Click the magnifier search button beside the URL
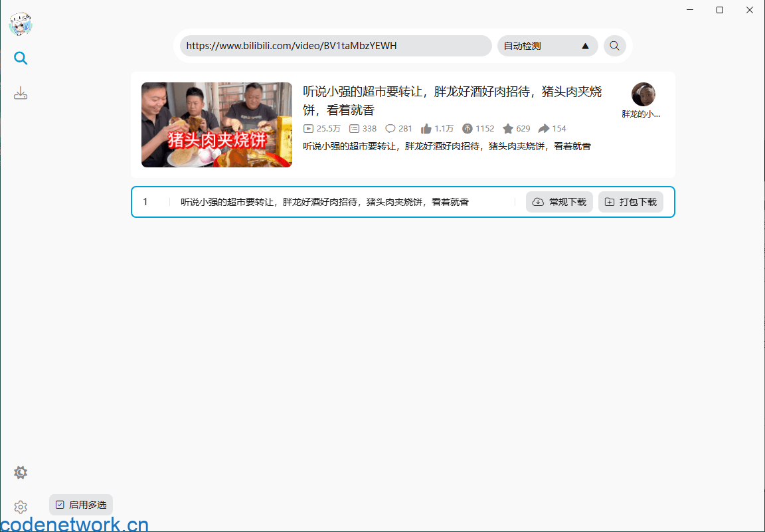This screenshot has height=532, width=765. point(615,46)
